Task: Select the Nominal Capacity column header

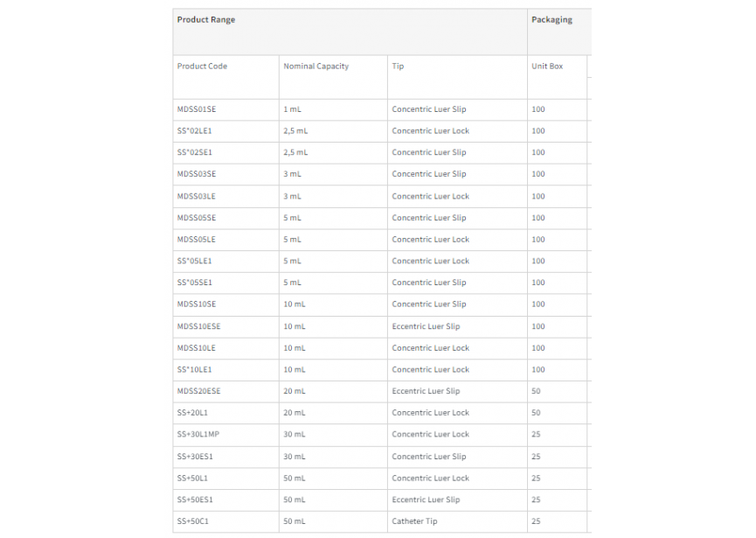Action: (316, 66)
